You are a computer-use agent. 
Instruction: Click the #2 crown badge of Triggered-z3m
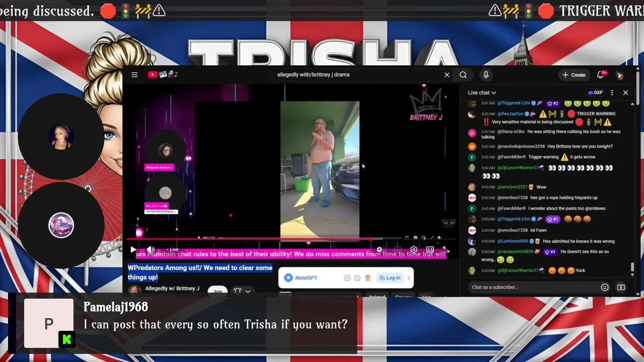[x=552, y=103]
